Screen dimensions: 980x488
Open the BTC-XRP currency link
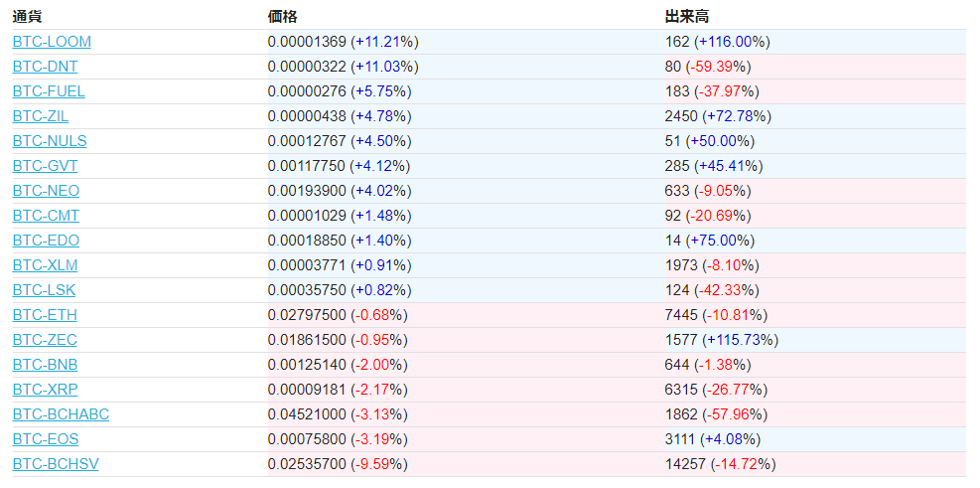pyautogui.click(x=45, y=390)
